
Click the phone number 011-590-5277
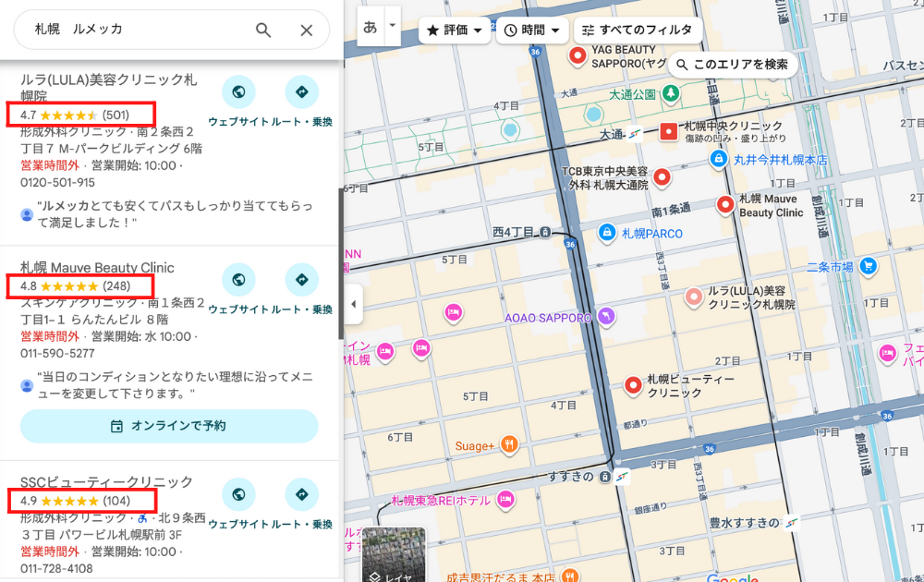point(57,354)
